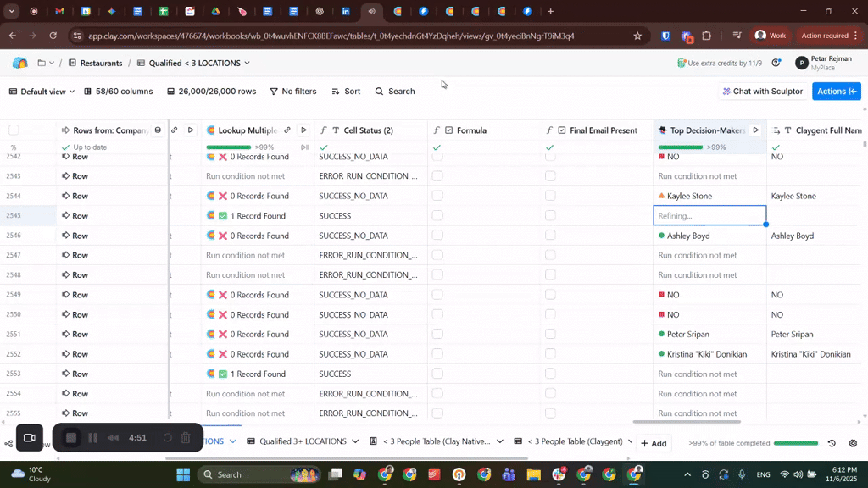Play the Lookup Multiple column run

tap(303, 130)
